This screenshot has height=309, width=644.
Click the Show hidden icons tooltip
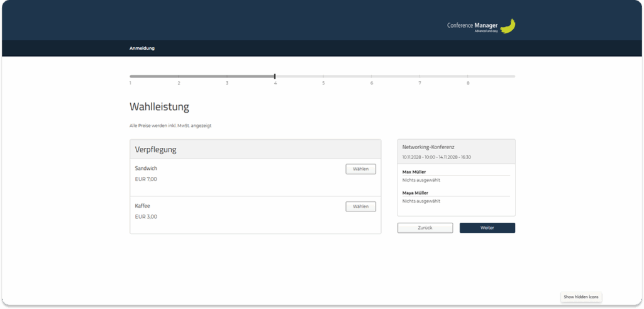point(581,296)
